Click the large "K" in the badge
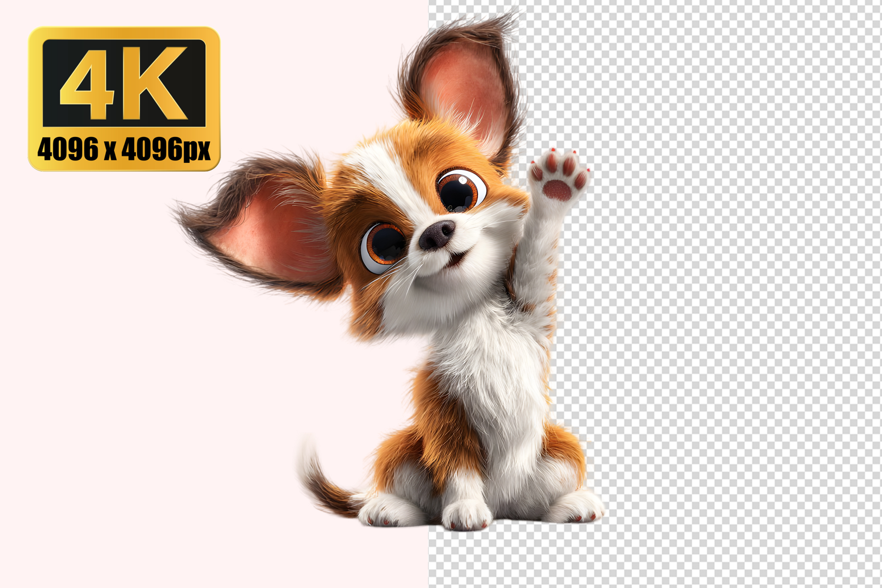Image resolution: width=882 pixels, height=588 pixels. click(156, 83)
